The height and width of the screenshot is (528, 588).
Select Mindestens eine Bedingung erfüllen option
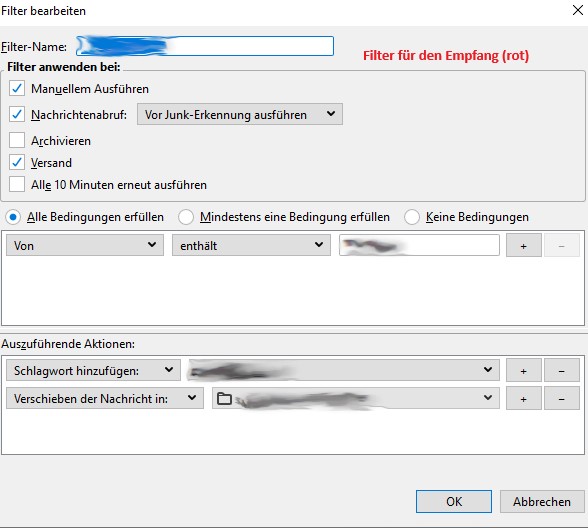pos(186,217)
